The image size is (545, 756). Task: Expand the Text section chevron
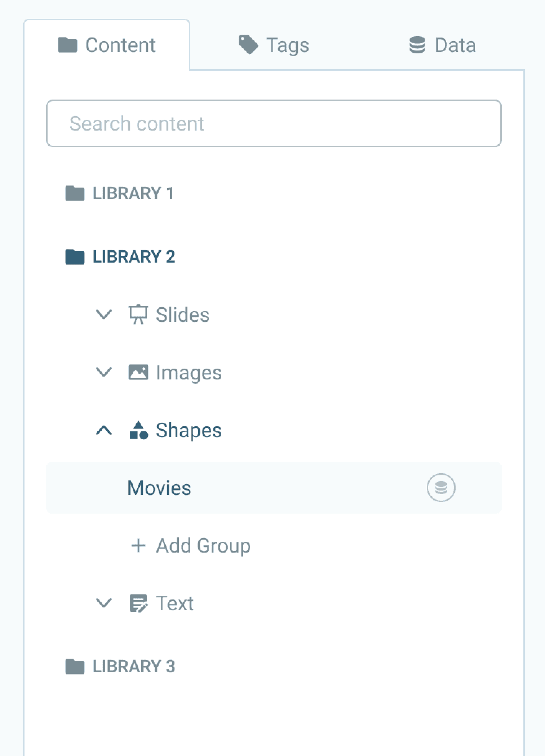104,603
